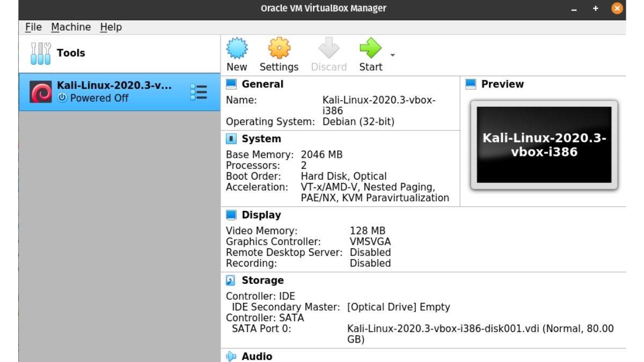This screenshot has width=644, height=362.
Task: Click the Audio section speaker icon
Action: [x=231, y=356]
